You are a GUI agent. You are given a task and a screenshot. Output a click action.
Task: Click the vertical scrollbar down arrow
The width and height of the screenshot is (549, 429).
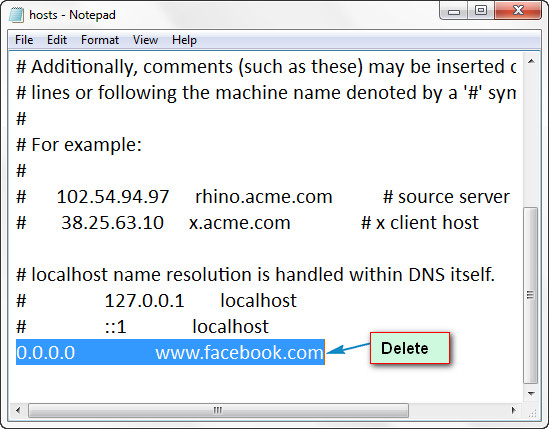(531, 394)
